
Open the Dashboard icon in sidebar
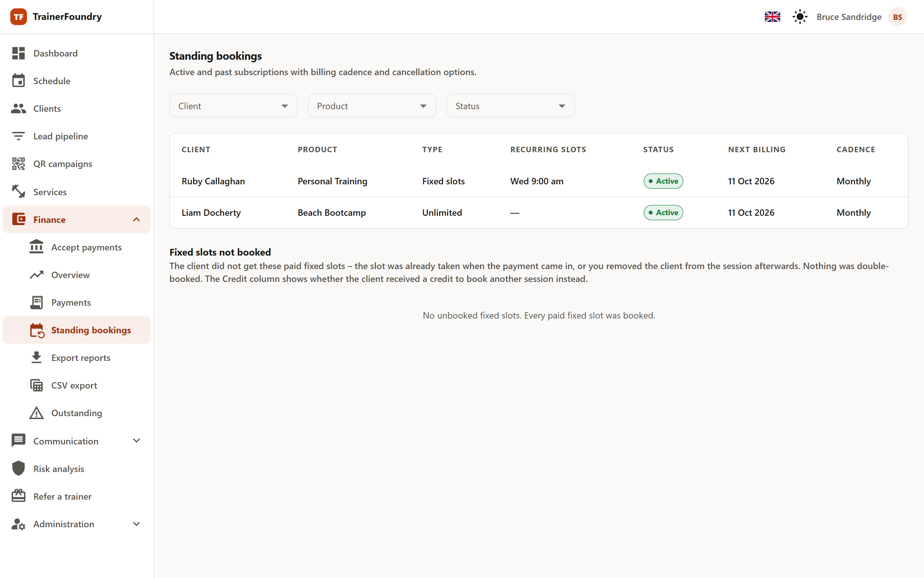(x=18, y=53)
